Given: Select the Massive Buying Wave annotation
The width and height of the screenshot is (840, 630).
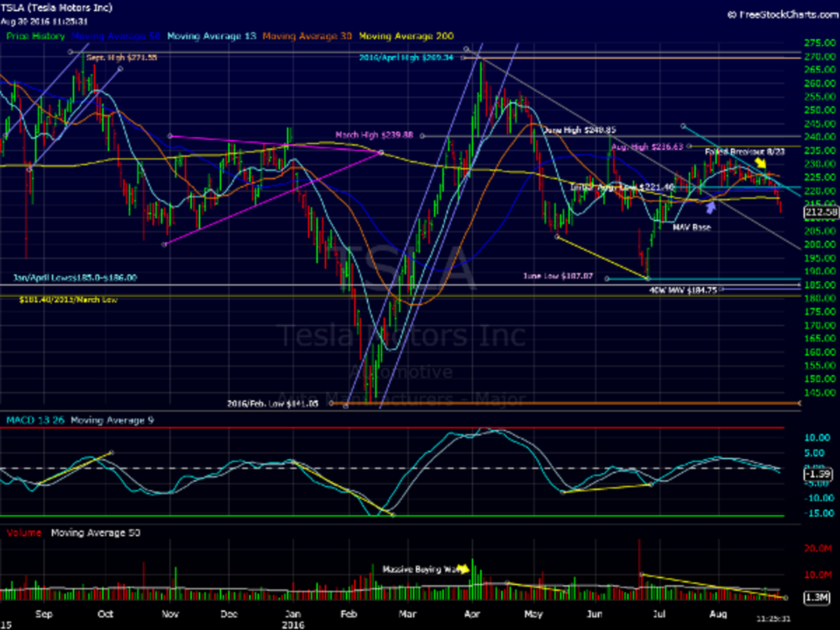Looking at the screenshot, I should pos(421,570).
